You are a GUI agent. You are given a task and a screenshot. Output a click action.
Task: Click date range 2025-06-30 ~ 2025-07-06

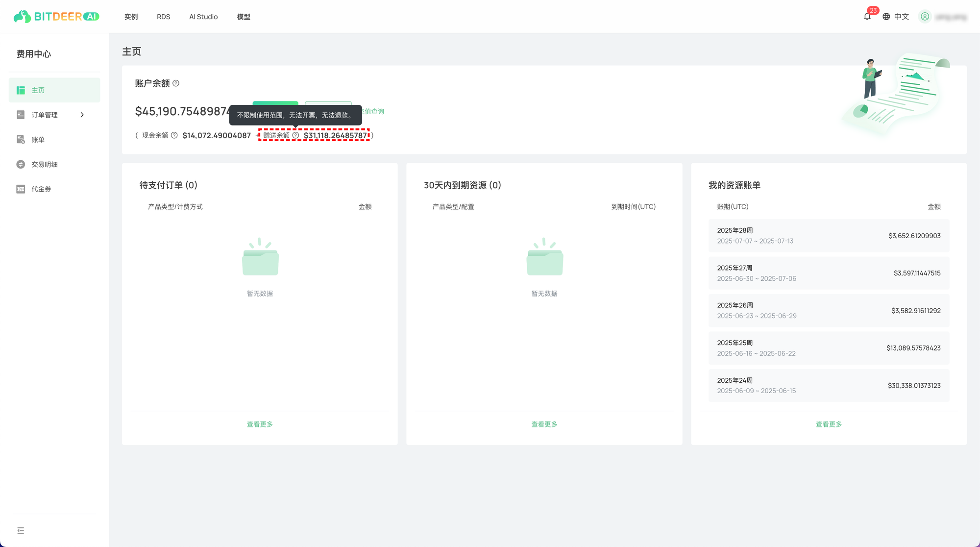[756, 278]
